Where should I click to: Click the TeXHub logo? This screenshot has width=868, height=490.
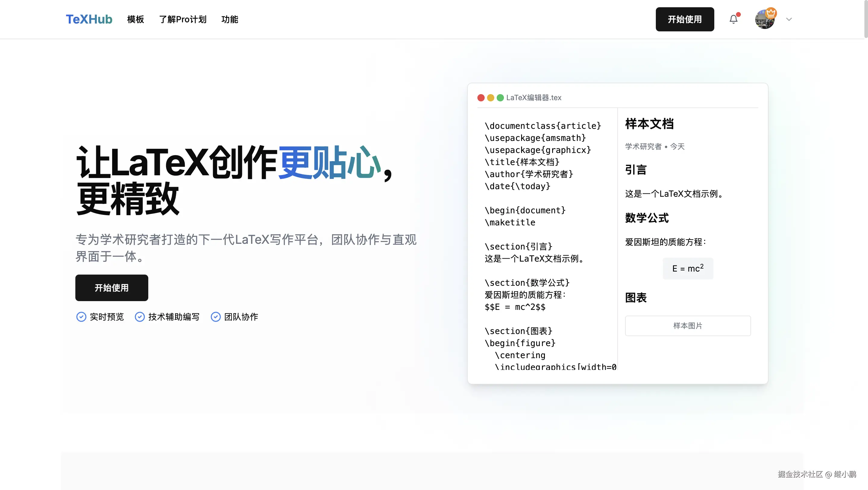click(x=89, y=19)
